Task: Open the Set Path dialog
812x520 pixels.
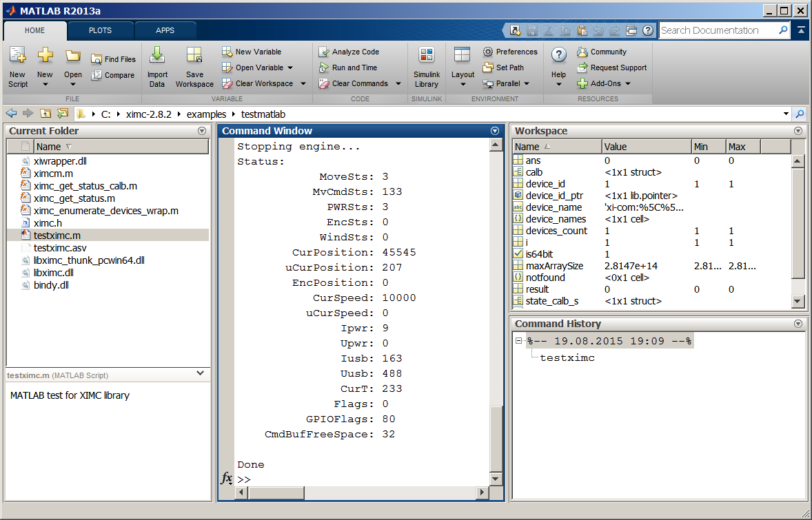Action: coord(505,67)
